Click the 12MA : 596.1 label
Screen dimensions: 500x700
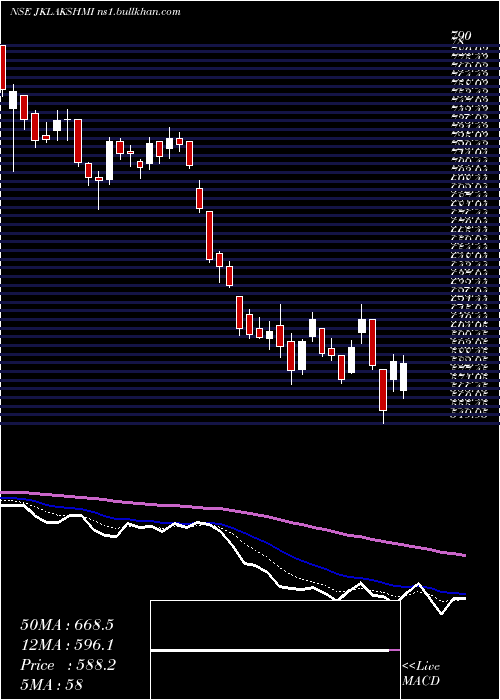click(67, 645)
